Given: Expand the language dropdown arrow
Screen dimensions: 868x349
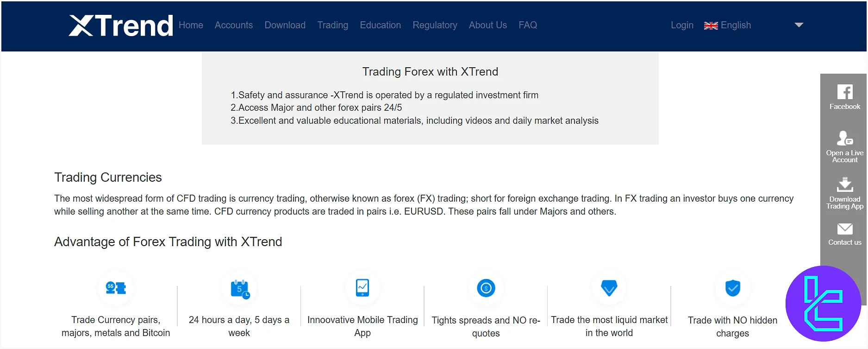Looking at the screenshot, I should click(x=799, y=25).
